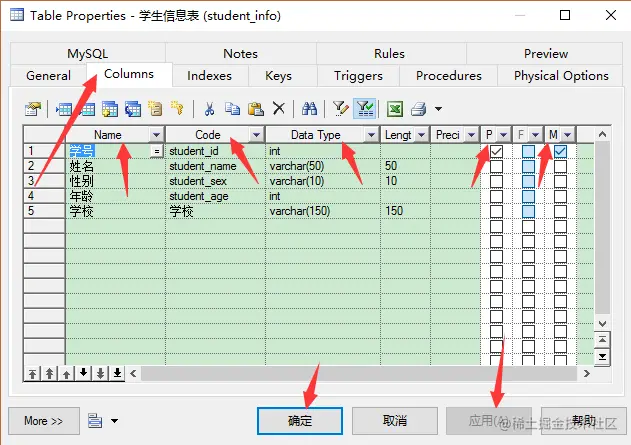The width and height of the screenshot is (631, 445).
Task: Check the M checkbox for student_name row
Action: [x=560, y=166]
